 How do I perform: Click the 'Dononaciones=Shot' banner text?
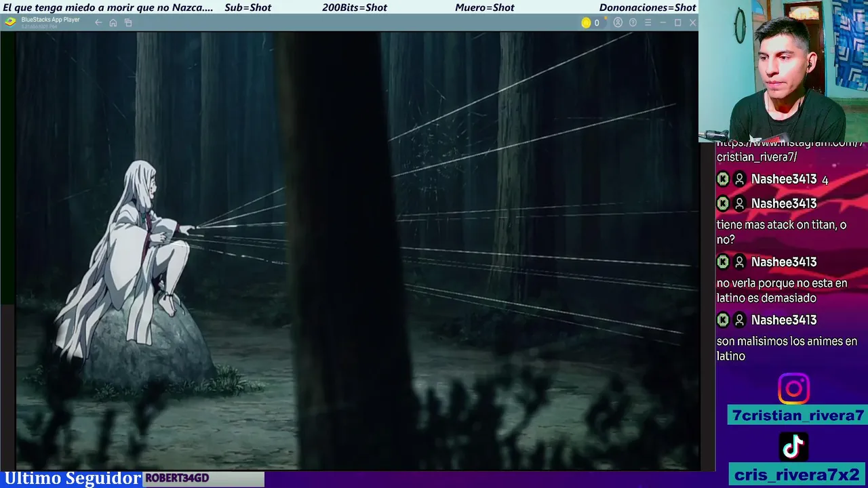click(648, 7)
